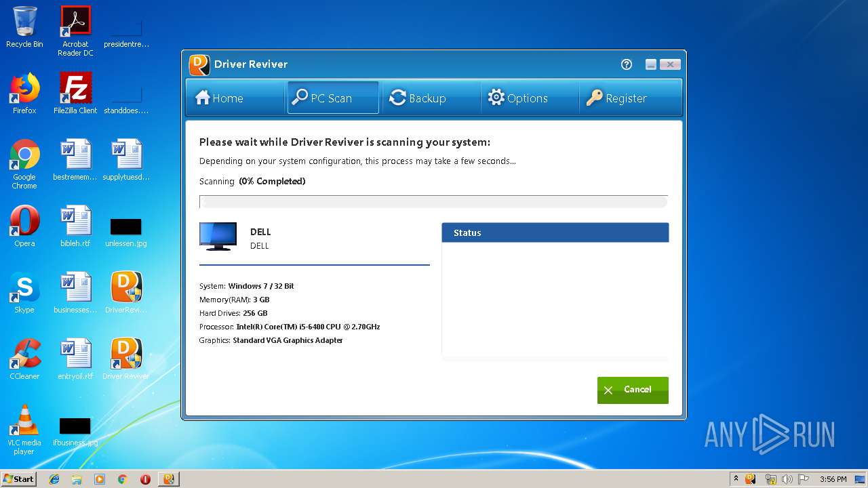Select the CCleaner desktop shortcut
The width and height of the screenshot is (868, 488).
tap(24, 359)
